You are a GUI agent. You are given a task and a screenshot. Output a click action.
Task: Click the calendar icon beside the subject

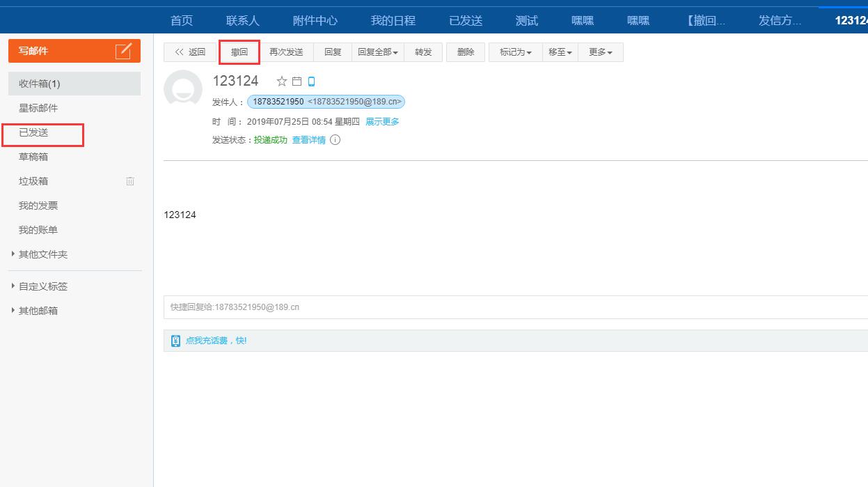tap(297, 82)
